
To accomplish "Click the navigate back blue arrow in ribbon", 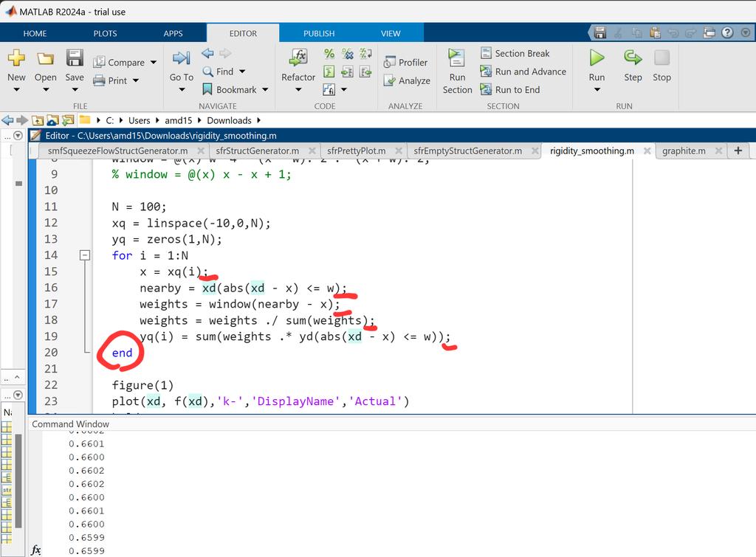I will (x=207, y=53).
